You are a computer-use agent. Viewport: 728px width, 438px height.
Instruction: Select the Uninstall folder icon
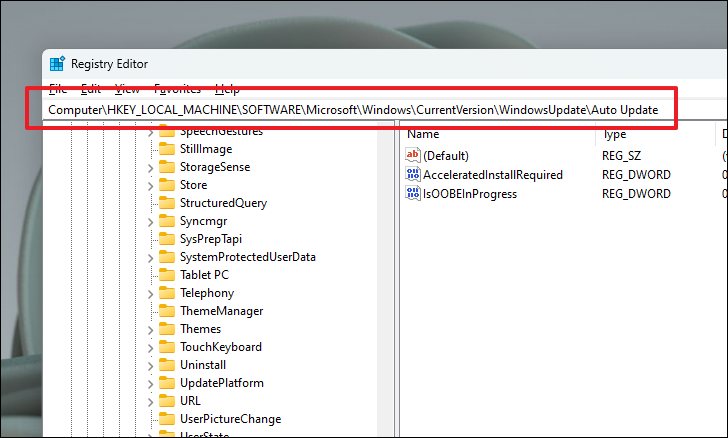pos(167,365)
